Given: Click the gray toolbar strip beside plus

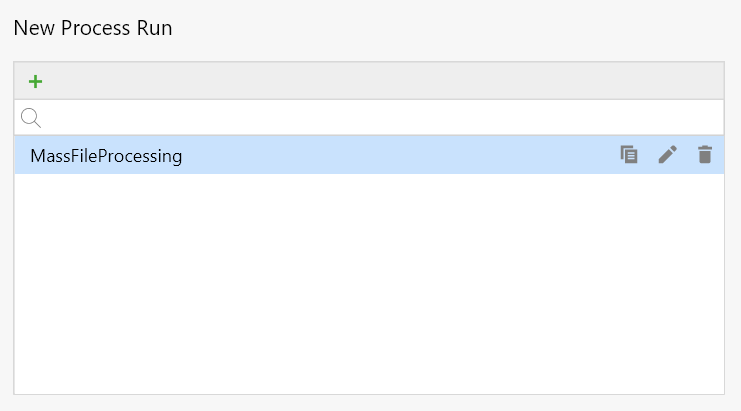Looking at the screenshot, I should point(380,81).
